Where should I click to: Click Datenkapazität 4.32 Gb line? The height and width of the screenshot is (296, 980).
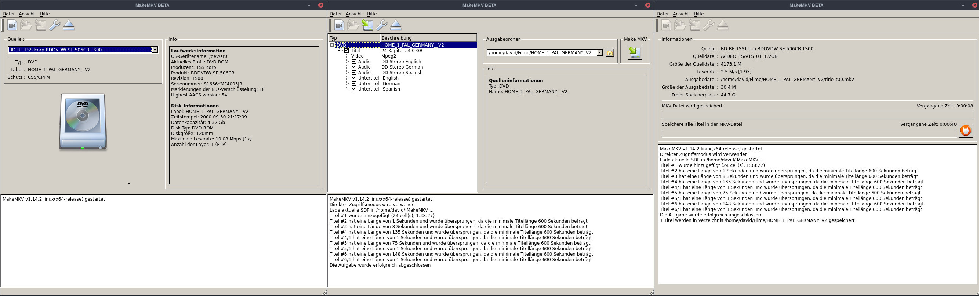pyautogui.click(x=198, y=123)
